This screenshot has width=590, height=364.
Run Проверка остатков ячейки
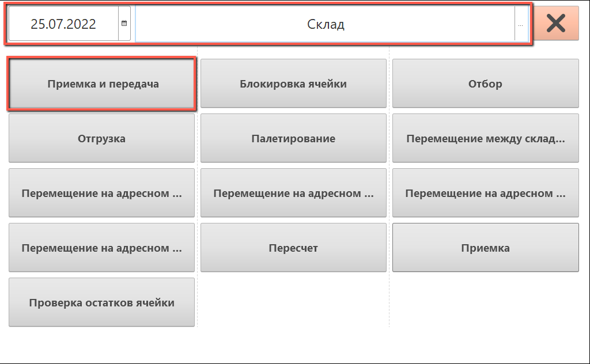point(102,303)
